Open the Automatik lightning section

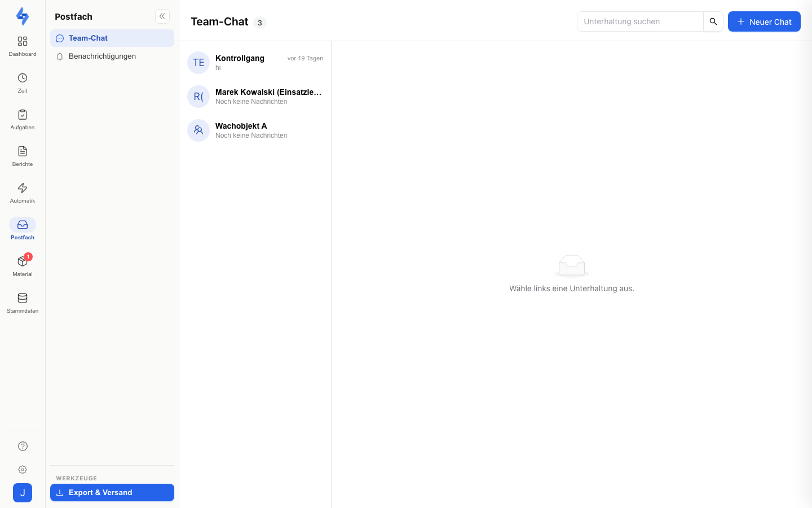pyautogui.click(x=23, y=193)
